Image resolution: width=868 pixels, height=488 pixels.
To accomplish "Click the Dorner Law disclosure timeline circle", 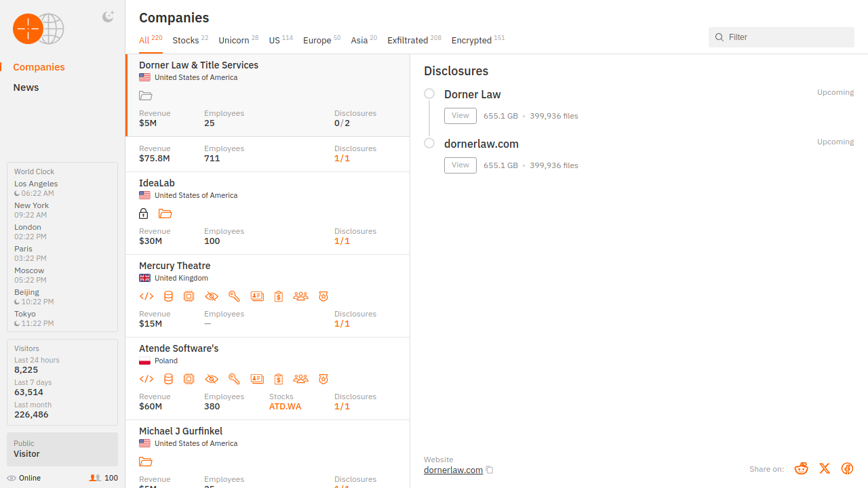I will pyautogui.click(x=429, y=94).
